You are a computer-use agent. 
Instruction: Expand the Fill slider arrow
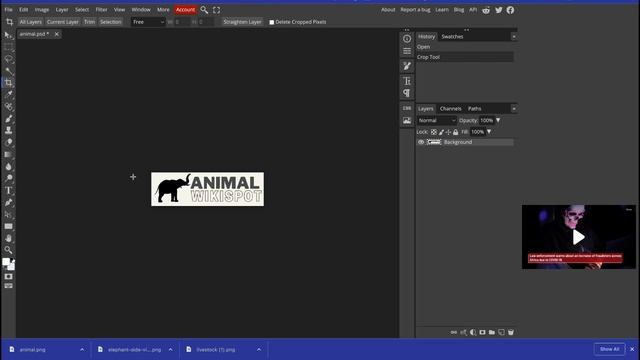(489, 132)
